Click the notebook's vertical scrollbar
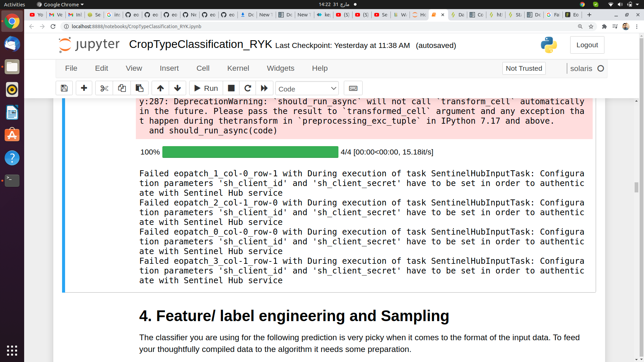644x362 pixels. 637,188
